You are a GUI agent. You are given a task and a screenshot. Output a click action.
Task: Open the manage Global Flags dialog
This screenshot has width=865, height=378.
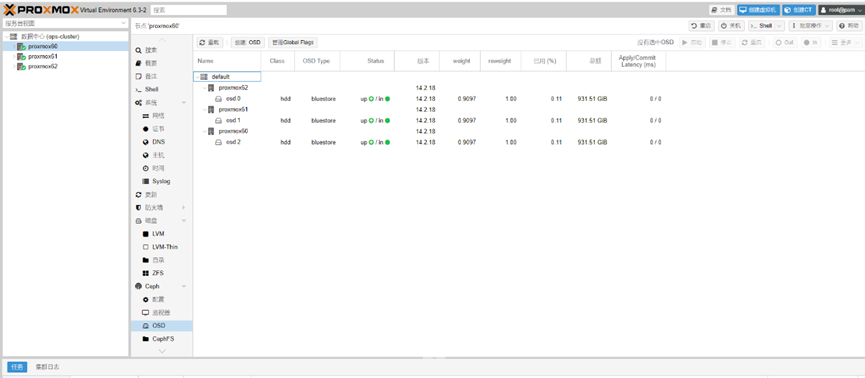(x=293, y=42)
